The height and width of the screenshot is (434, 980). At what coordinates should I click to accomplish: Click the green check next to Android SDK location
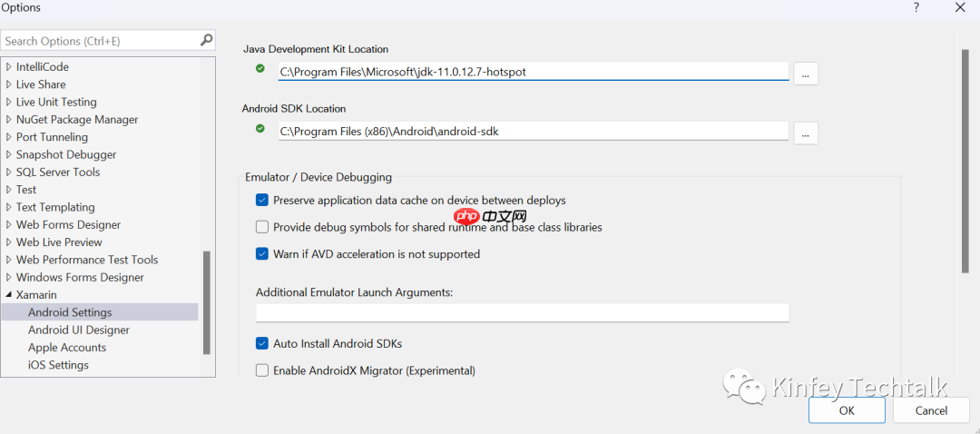[260, 129]
